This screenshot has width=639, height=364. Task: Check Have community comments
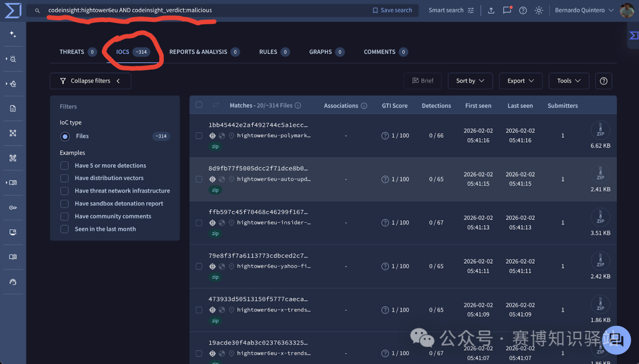(x=64, y=216)
